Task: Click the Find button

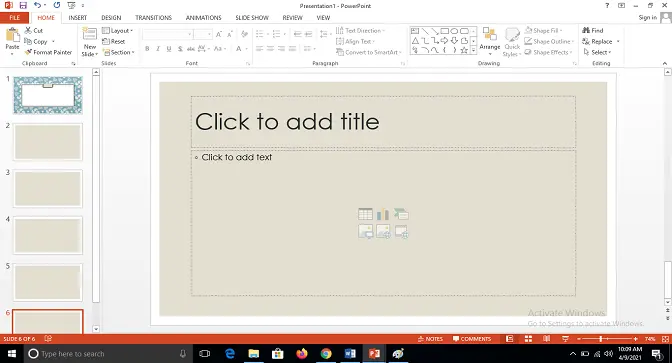Action: (x=593, y=30)
